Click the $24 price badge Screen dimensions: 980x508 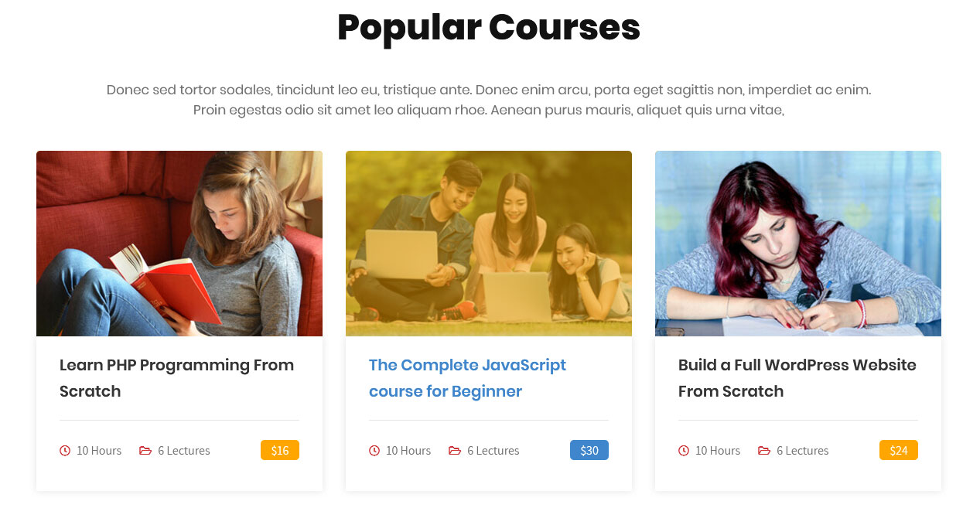coord(899,450)
